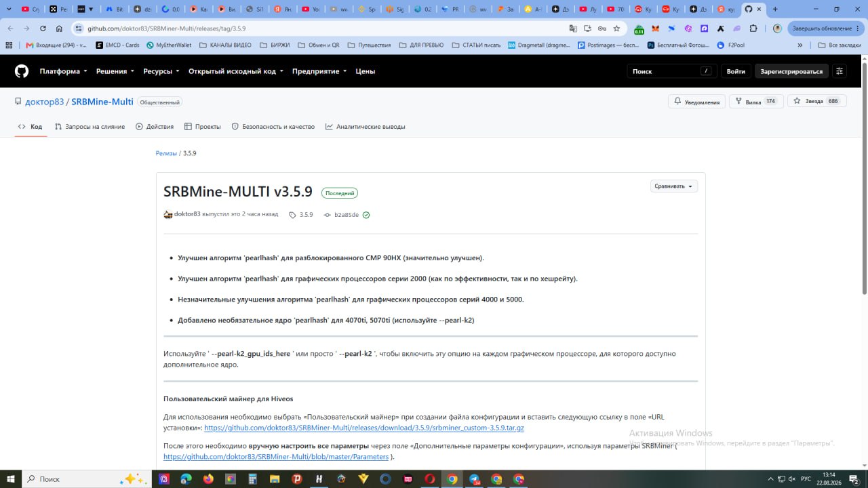This screenshot has width=868, height=488.
Task: Open the Chrome extensions puzzle icon
Action: pyautogui.click(x=753, y=28)
